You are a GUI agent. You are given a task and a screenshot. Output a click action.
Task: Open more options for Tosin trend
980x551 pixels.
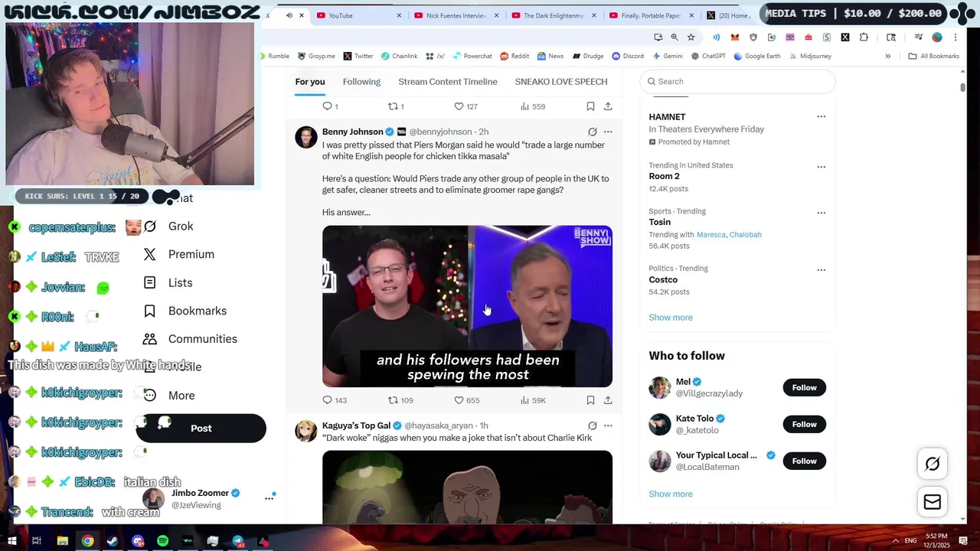pos(821,213)
